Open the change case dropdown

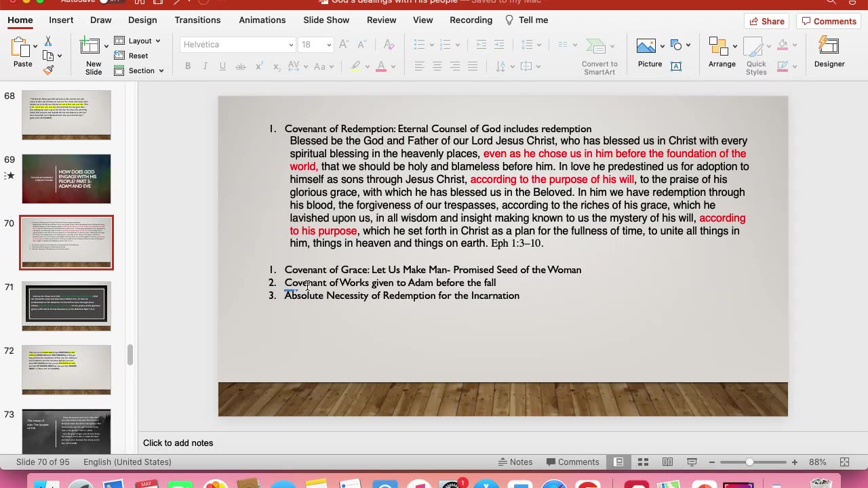click(323, 66)
